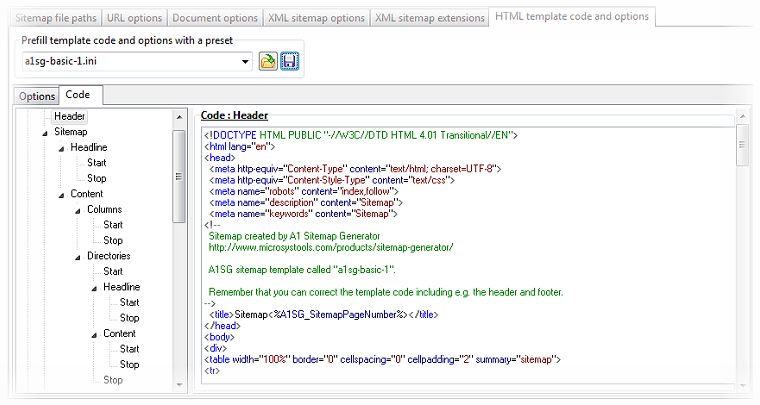Select the HTML template code and options tab

(571, 17)
